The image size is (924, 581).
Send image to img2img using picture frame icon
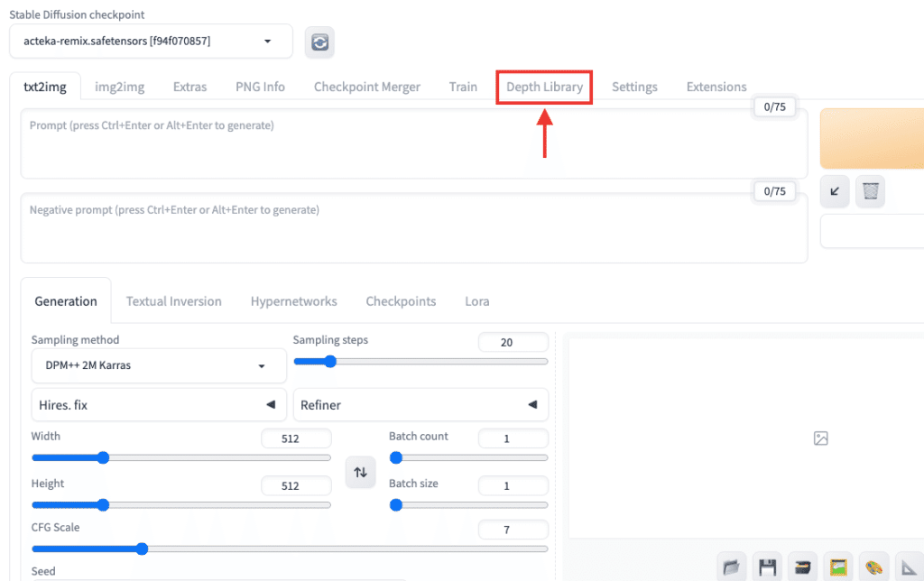click(x=838, y=567)
